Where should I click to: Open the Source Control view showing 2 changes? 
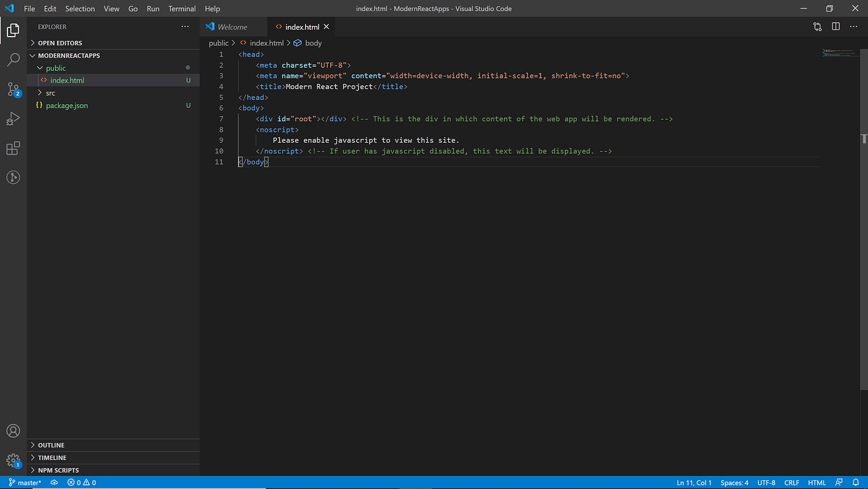[x=14, y=89]
